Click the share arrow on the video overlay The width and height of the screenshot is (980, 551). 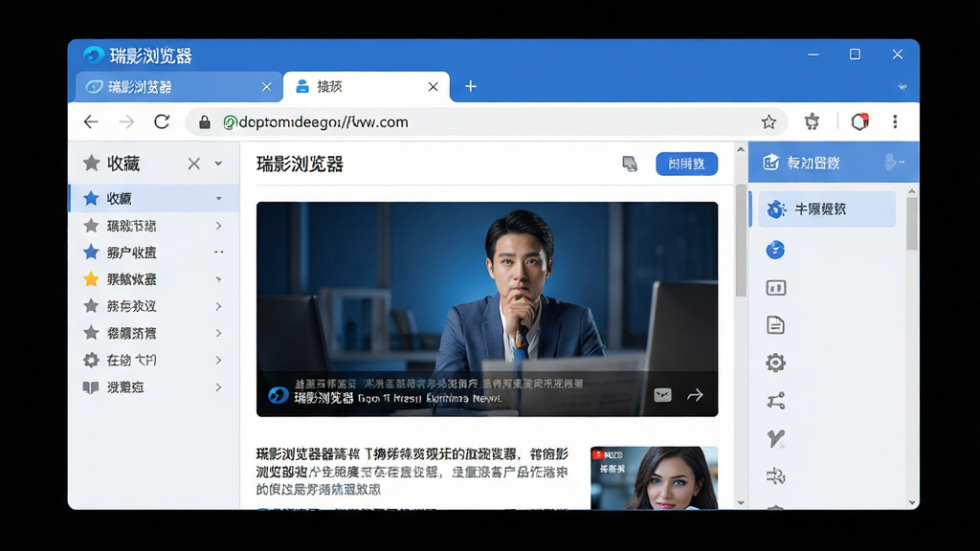point(695,395)
